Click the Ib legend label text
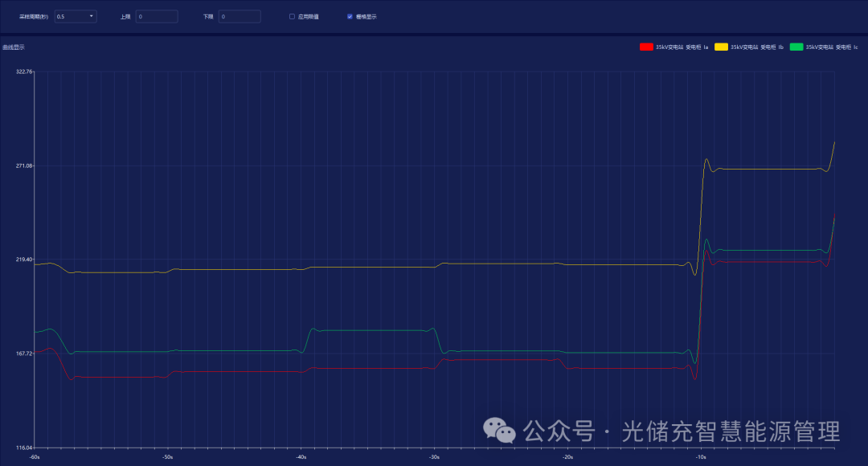This screenshot has height=466, width=868. click(757, 47)
